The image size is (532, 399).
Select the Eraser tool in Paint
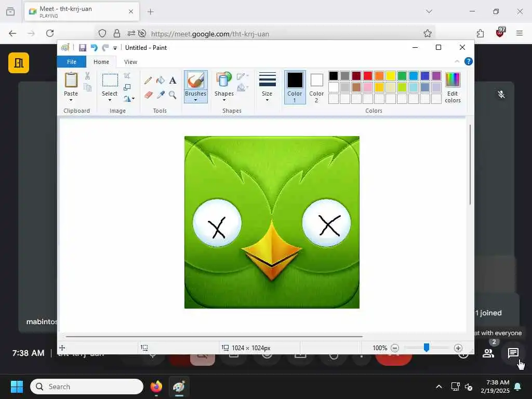click(148, 95)
